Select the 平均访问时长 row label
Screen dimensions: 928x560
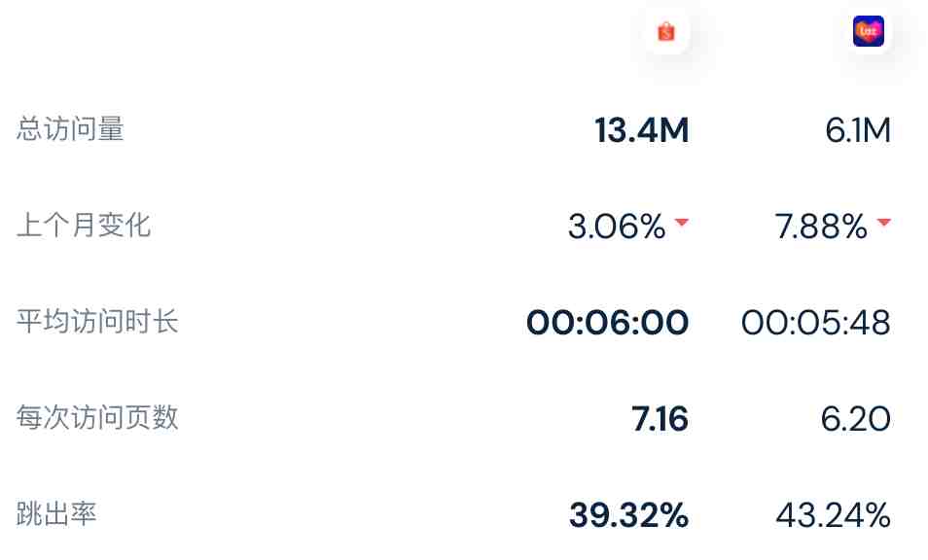tap(97, 322)
